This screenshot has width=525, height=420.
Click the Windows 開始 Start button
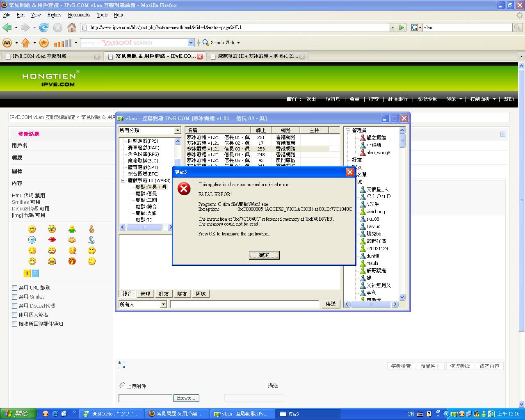tap(18, 414)
